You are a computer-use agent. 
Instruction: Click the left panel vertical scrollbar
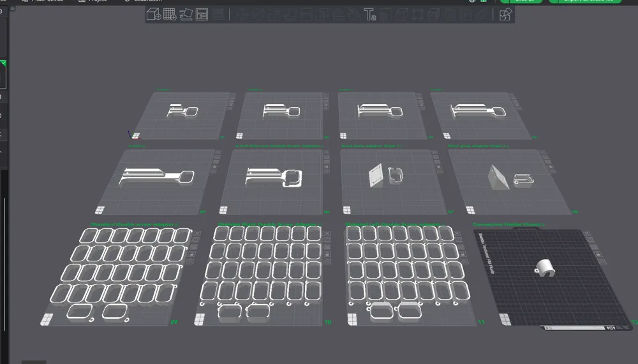4,265
